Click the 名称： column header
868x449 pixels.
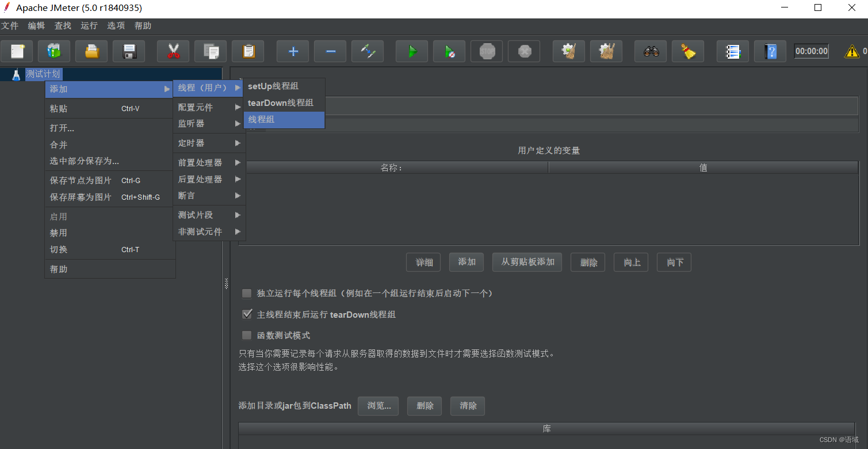[394, 168]
